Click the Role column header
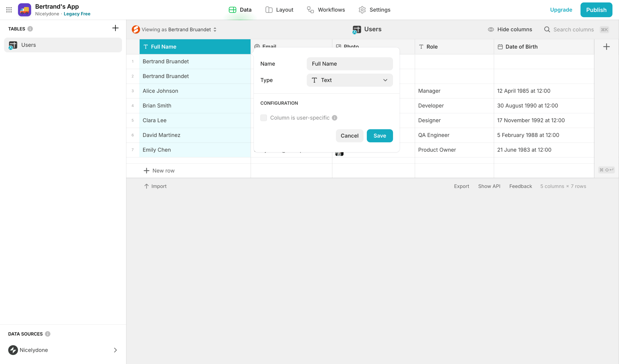This screenshot has height=364, width=619. coord(454,47)
